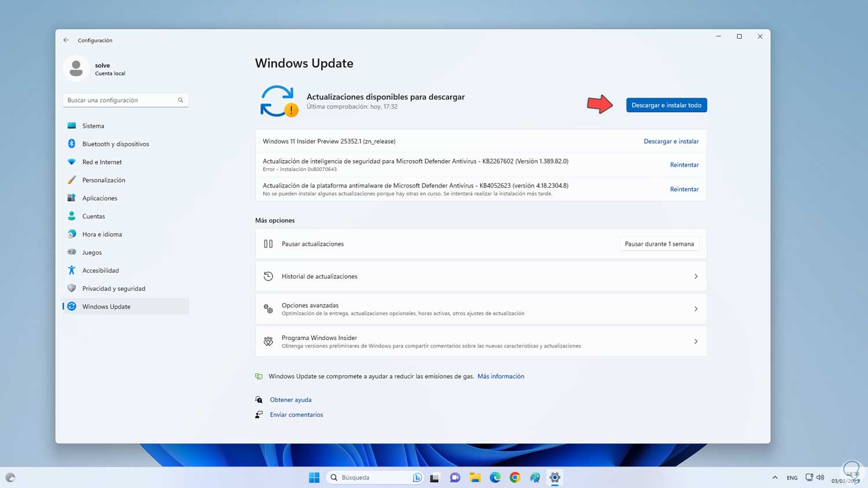Open the Más información link
Viewport: 868px width, 488px height.
501,376
